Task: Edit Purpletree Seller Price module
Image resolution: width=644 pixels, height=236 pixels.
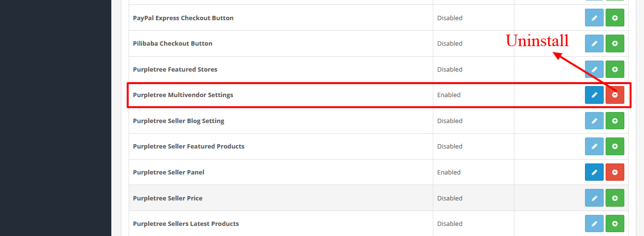Action: (594, 198)
